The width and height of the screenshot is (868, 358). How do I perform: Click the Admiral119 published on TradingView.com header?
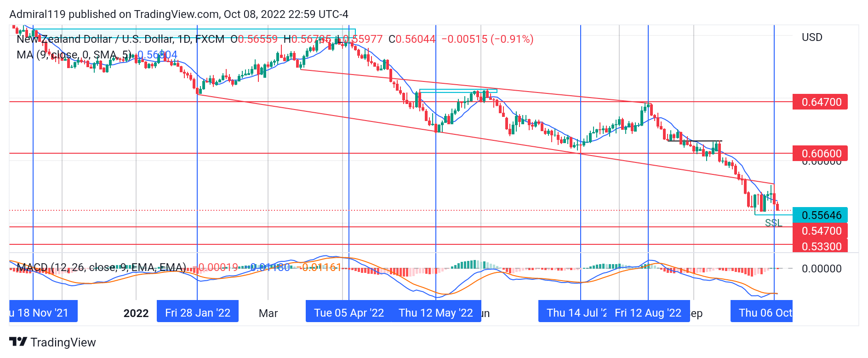point(179,14)
